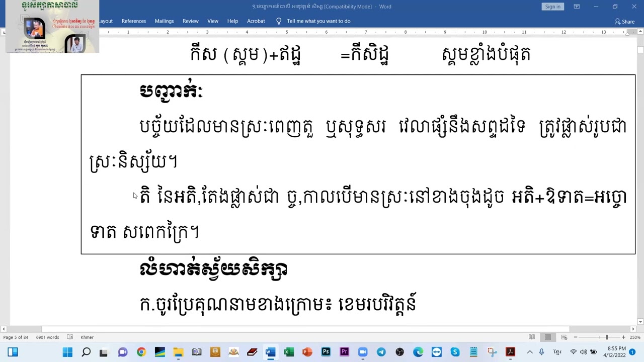Show hidden system tray icons
This screenshot has width=644, height=362.
point(530,352)
